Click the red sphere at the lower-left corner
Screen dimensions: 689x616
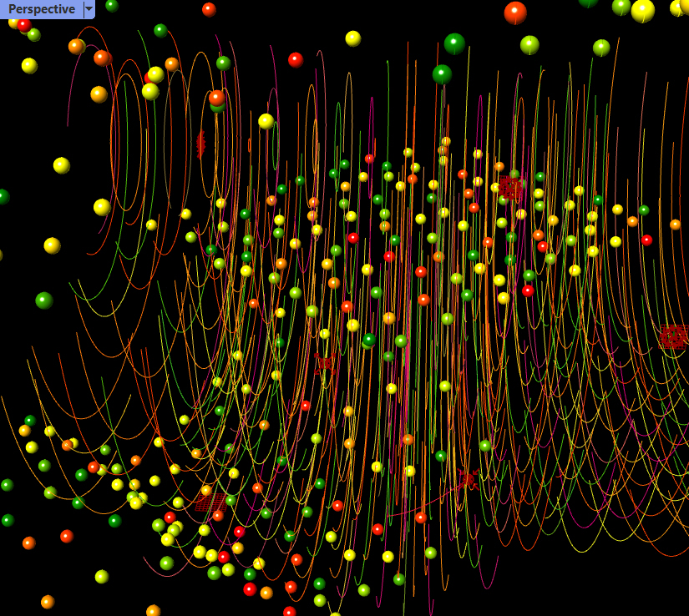[65, 535]
